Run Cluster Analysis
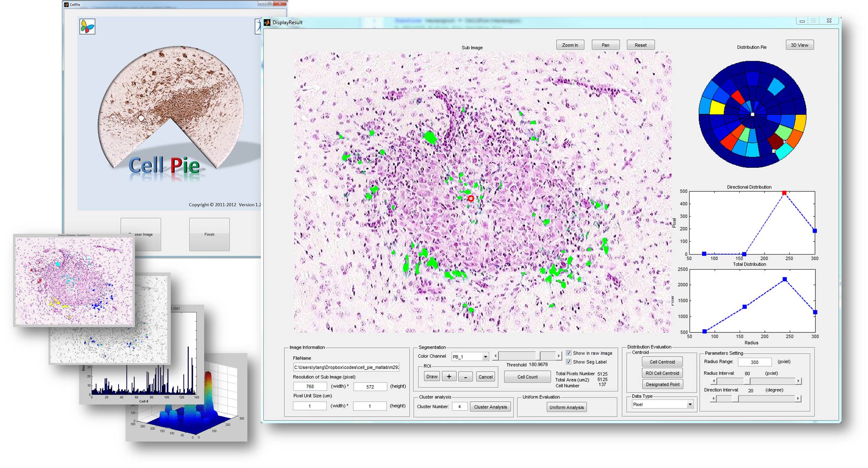Viewport: 868px width, 468px height. 490,407
